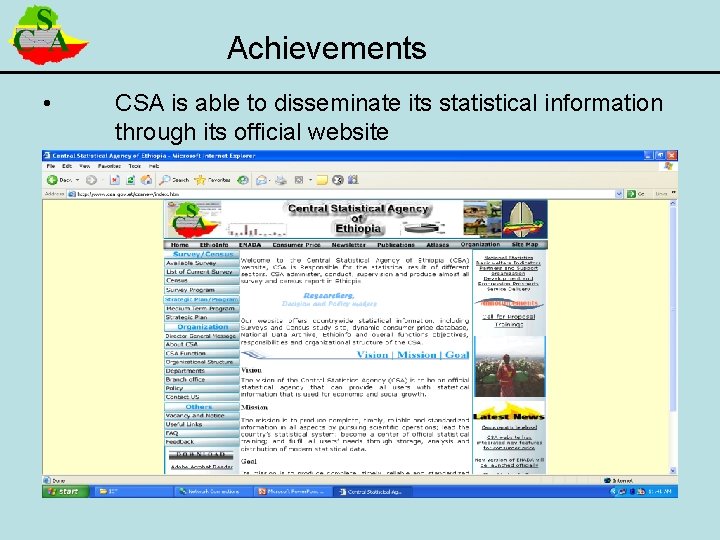Open the View menu
720x540 pixels.
(x=84, y=166)
